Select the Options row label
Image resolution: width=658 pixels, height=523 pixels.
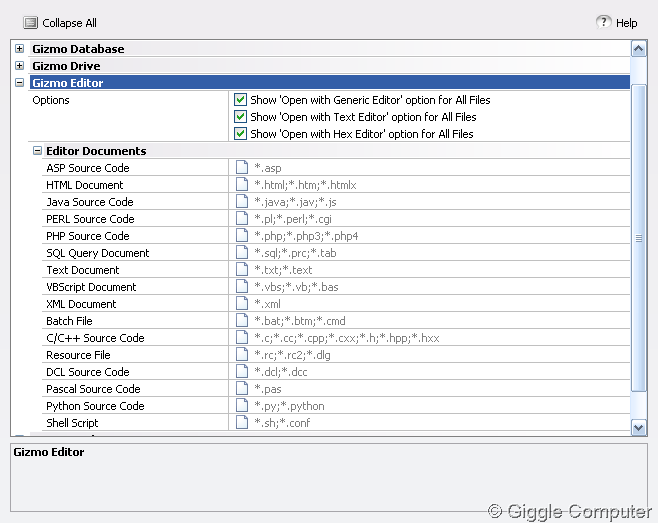click(x=51, y=100)
